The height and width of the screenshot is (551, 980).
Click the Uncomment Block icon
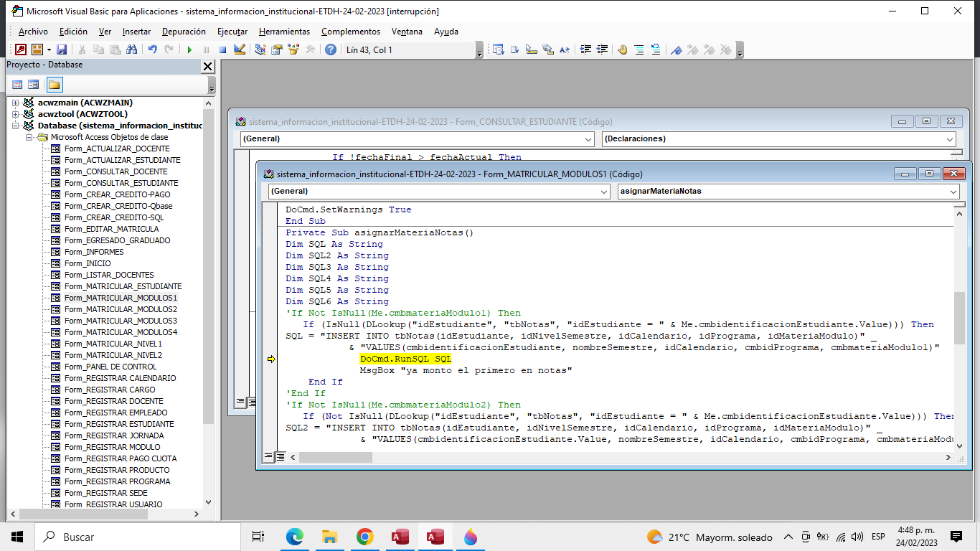tap(656, 50)
